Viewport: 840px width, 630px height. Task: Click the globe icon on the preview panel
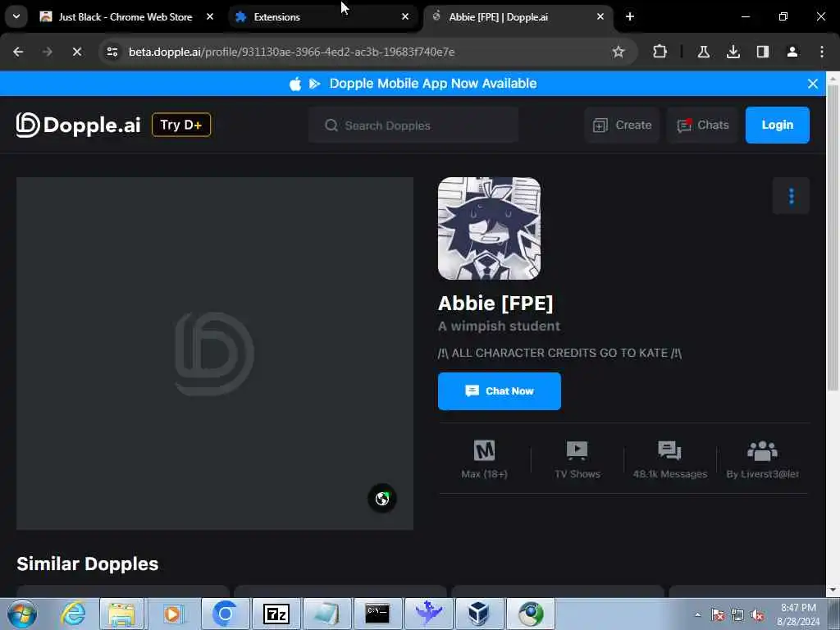click(382, 499)
